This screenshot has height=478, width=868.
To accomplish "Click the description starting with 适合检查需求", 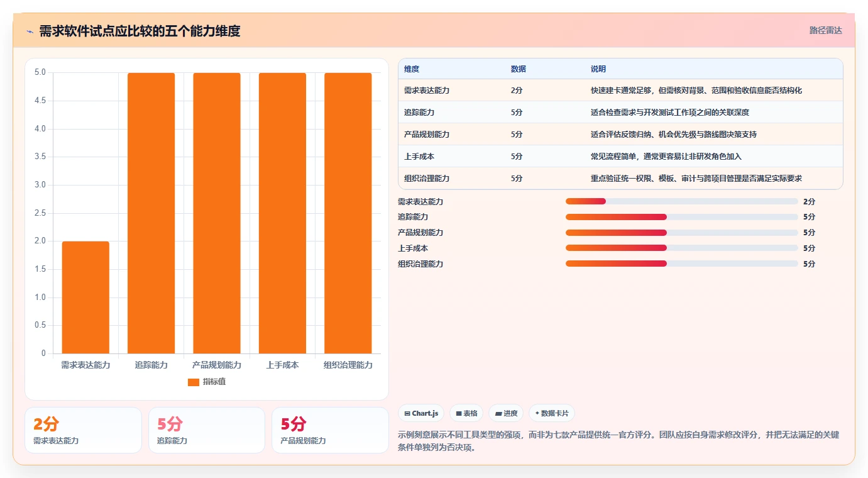I will click(670, 113).
